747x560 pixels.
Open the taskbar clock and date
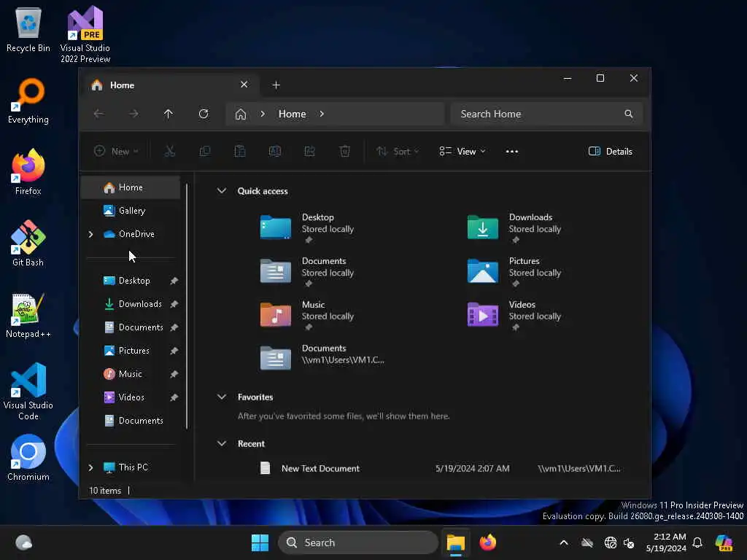click(x=666, y=542)
